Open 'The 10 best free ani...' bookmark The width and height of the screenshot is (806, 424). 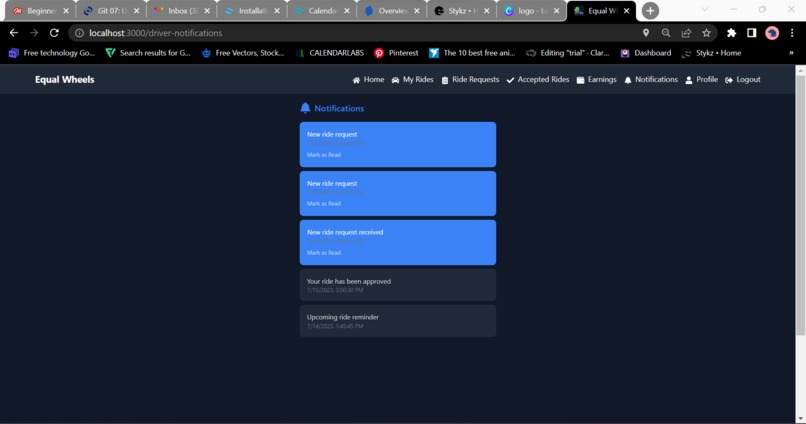(472, 53)
